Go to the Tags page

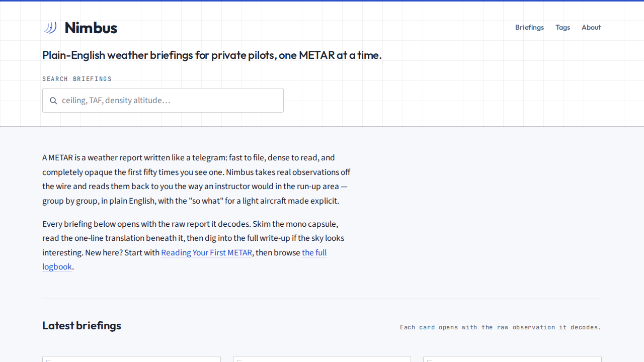click(562, 27)
